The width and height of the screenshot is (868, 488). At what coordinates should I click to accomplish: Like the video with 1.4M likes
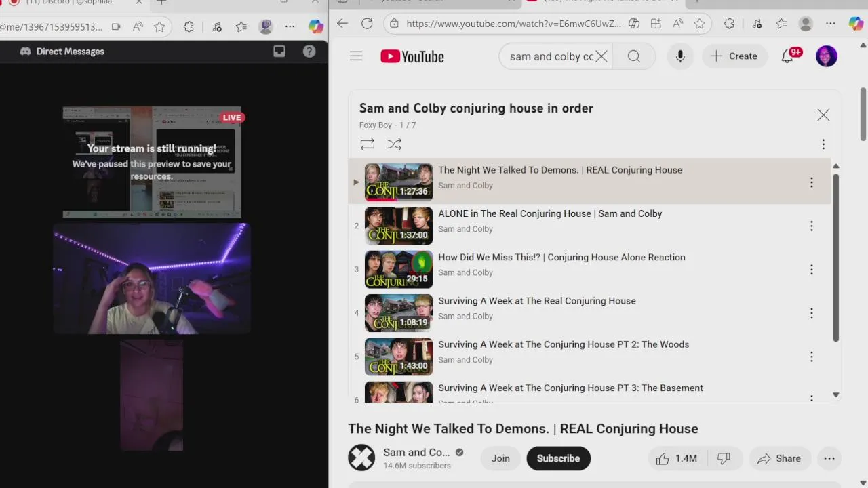(x=676, y=458)
